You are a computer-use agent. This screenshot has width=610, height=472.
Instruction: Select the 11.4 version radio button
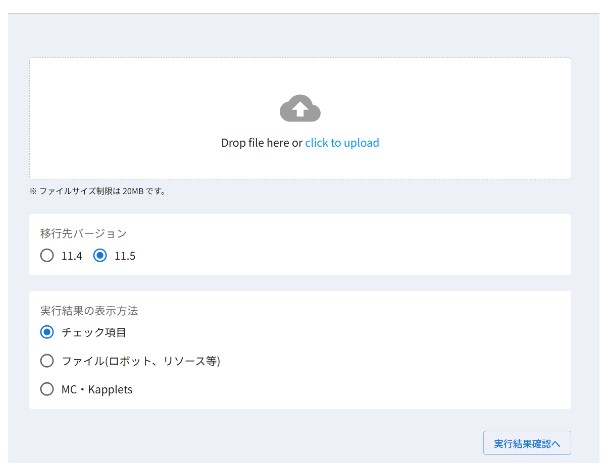47,256
